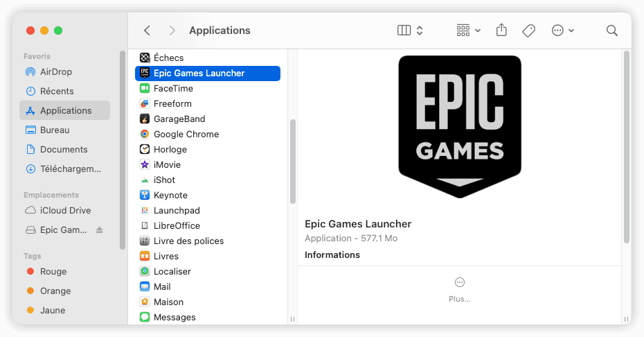Viewport: 644px width, 337px height.
Task: Click the Tags toolbar icon
Action: [x=528, y=31]
